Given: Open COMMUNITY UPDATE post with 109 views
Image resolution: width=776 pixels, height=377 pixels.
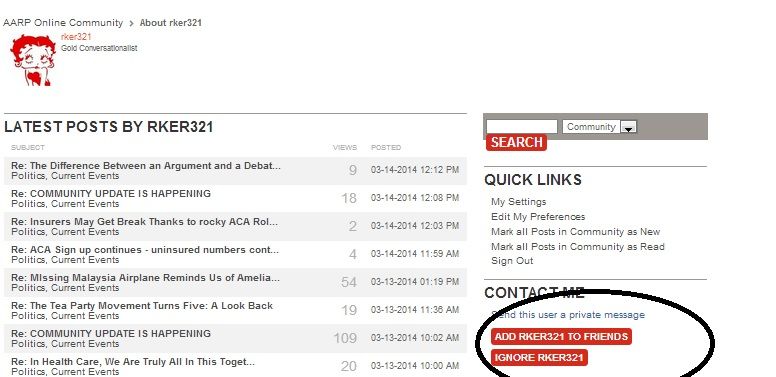Looking at the screenshot, I should [x=111, y=333].
